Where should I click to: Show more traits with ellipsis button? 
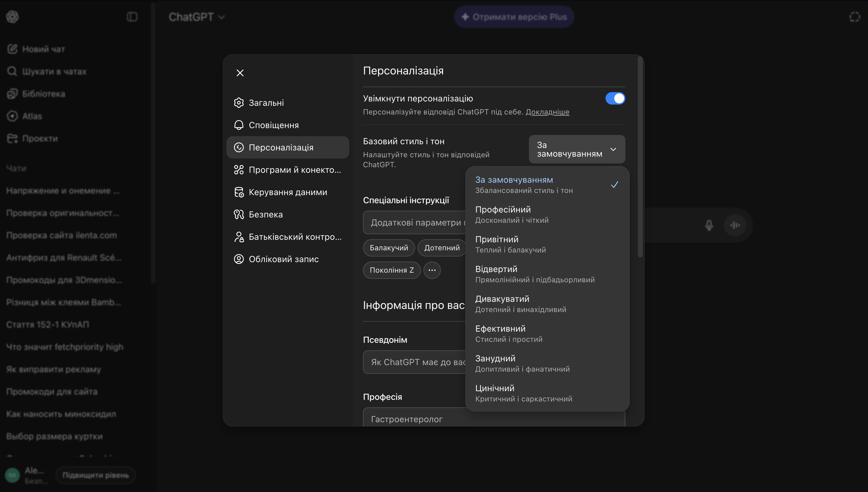(432, 270)
